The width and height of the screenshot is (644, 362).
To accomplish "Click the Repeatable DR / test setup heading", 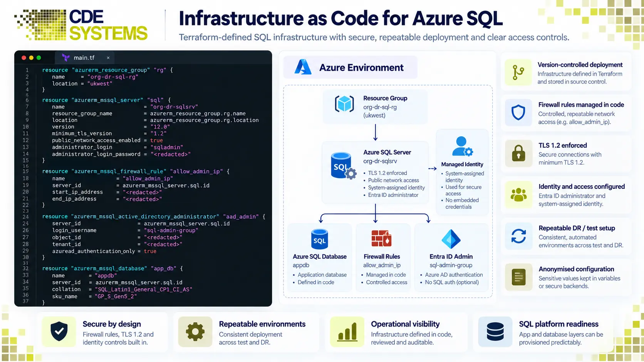I will click(x=577, y=228).
